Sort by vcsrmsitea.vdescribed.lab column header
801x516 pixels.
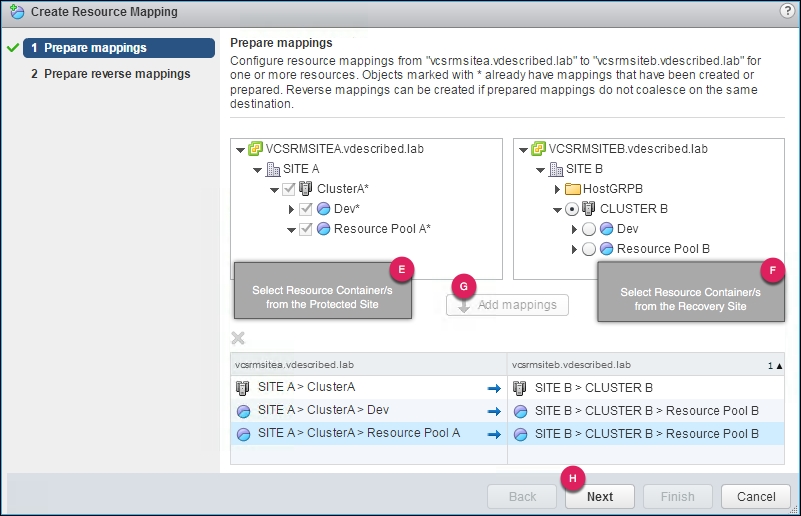(x=369, y=365)
